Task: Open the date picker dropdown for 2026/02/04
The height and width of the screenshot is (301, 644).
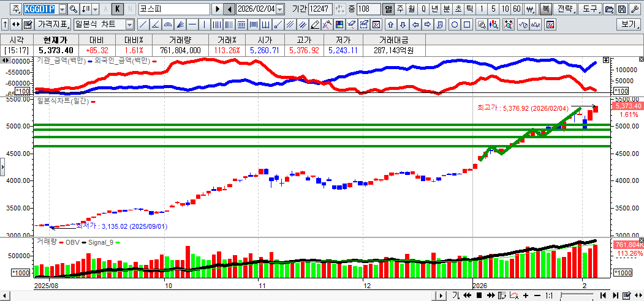Action: pyautogui.click(x=280, y=9)
